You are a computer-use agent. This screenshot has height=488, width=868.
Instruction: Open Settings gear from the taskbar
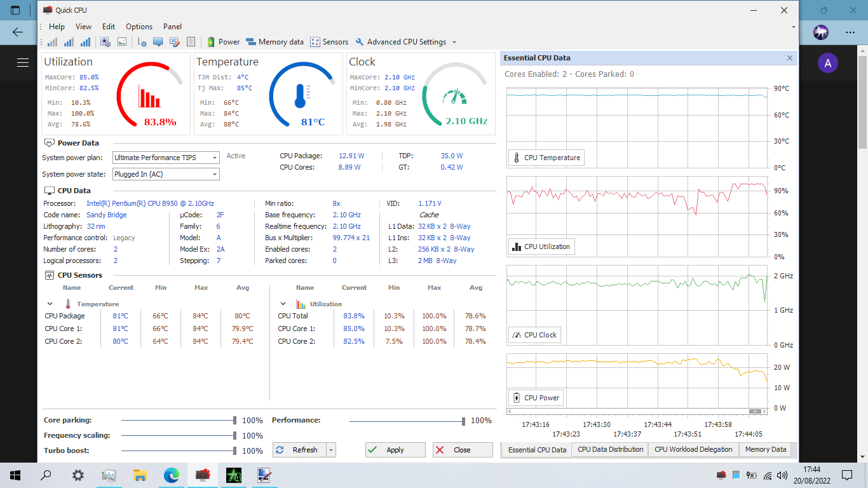click(78, 475)
